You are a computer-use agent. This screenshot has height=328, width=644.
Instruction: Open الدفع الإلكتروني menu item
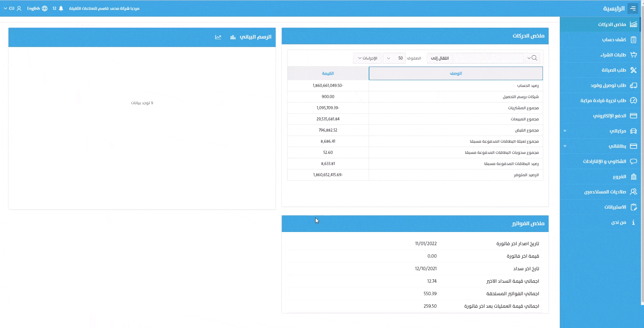(x=609, y=116)
